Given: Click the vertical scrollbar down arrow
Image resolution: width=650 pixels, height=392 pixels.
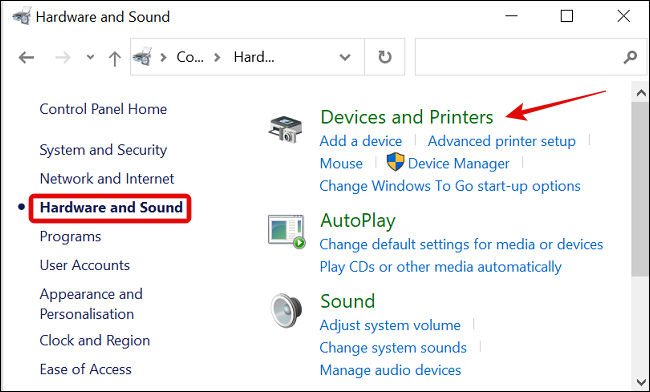Looking at the screenshot, I should pyautogui.click(x=641, y=382).
